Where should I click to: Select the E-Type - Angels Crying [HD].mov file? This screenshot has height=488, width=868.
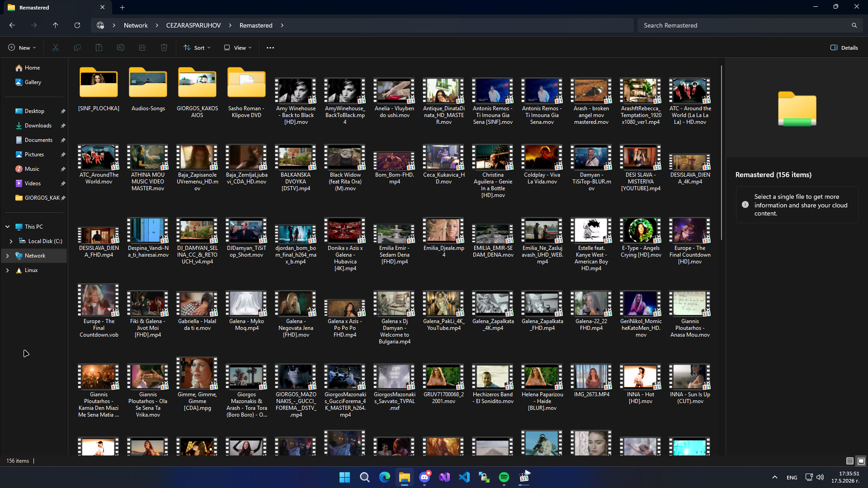pos(641,238)
